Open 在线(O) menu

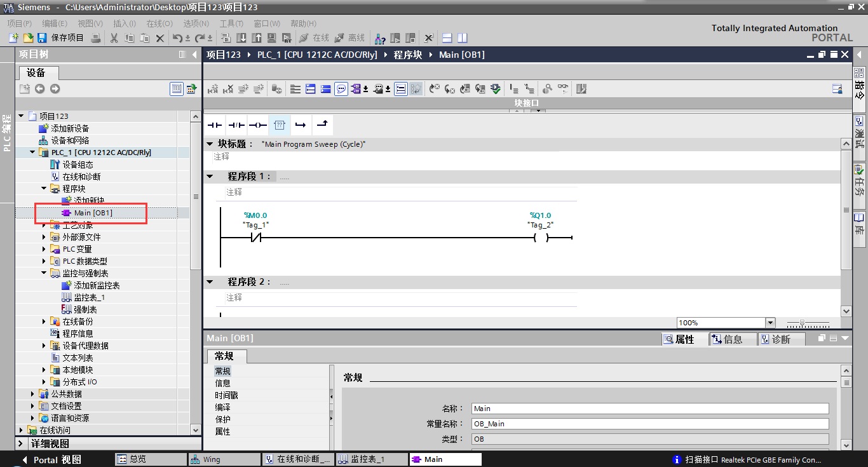click(159, 24)
